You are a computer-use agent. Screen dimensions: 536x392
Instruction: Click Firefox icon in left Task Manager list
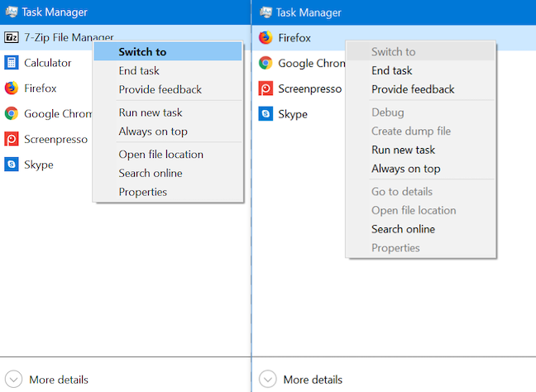click(12, 88)
